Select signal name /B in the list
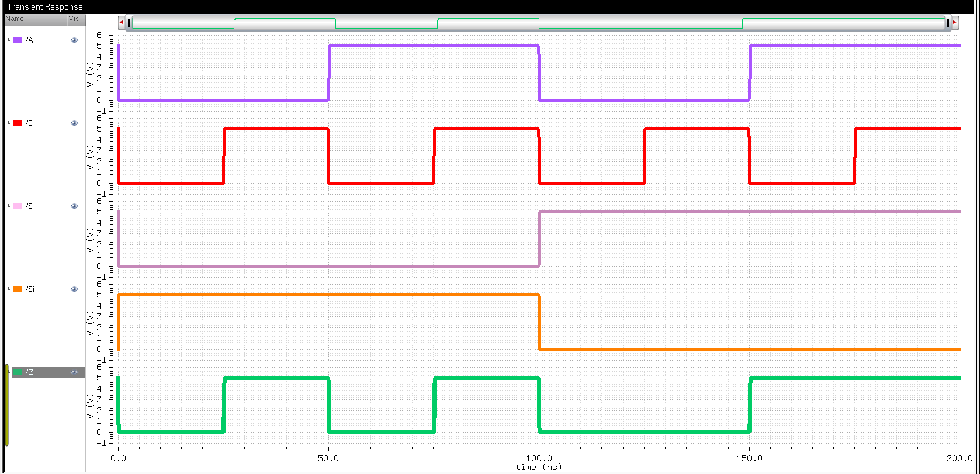Viewport: 980px width, 474px height. [x=29, y=123]
